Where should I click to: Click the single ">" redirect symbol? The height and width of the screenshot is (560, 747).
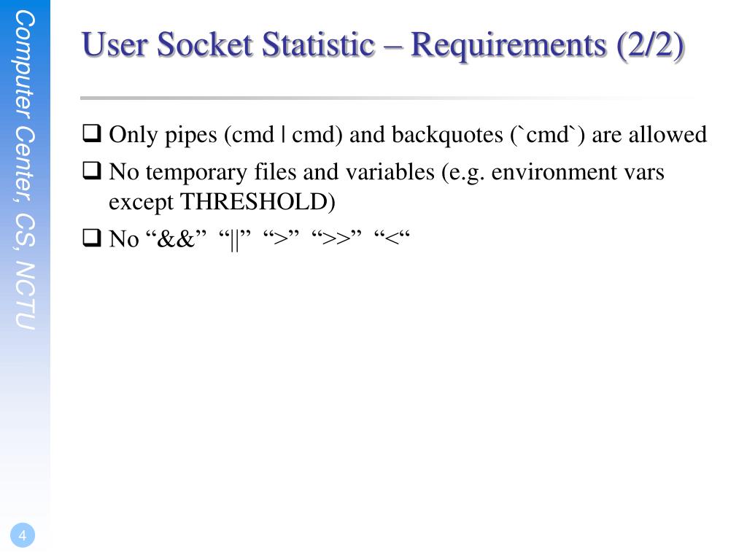coord(281,238)
